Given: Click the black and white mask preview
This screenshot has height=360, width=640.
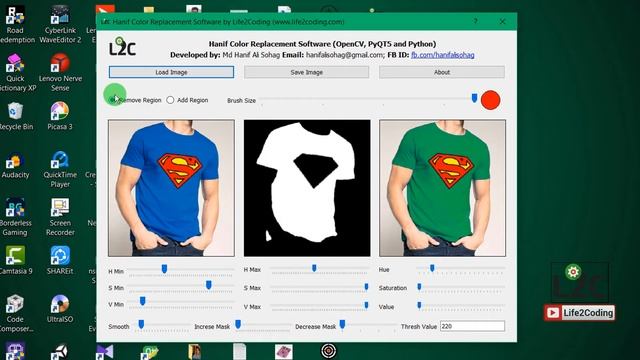Looking at the screenshot, I should point(307,188).
